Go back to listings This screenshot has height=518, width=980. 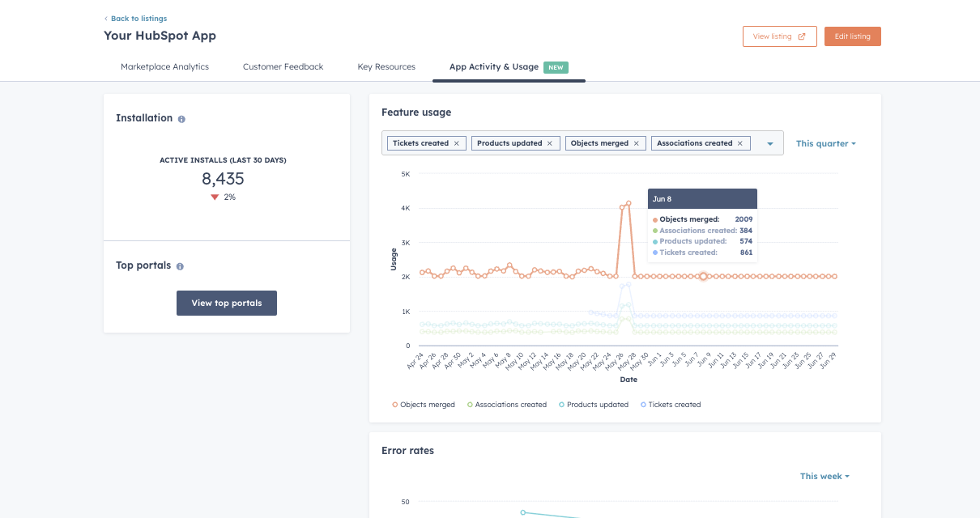click(x=138, y=19)
